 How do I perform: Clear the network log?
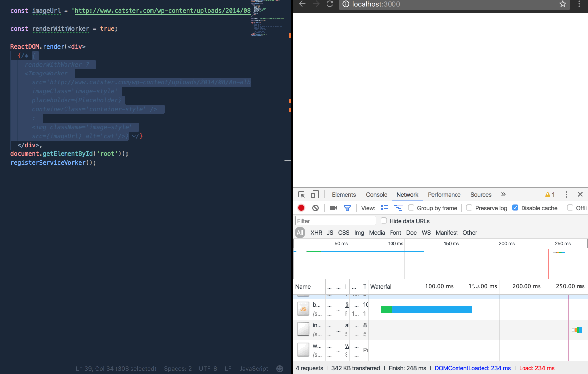[x=316, y=208]
